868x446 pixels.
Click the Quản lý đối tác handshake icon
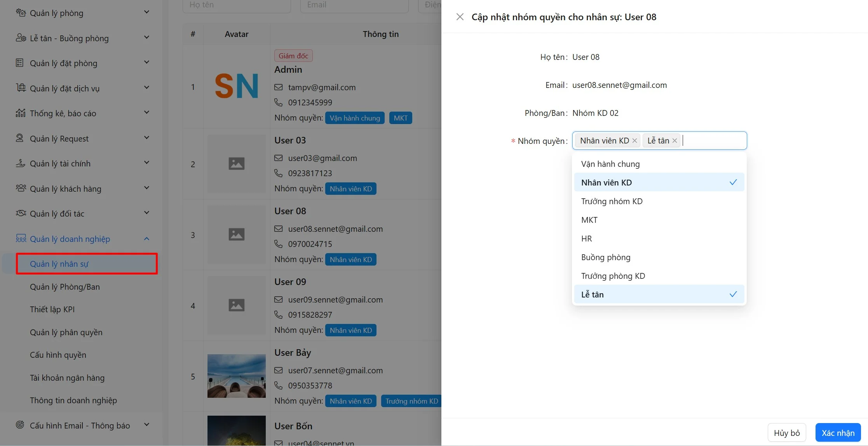[21, 213]
